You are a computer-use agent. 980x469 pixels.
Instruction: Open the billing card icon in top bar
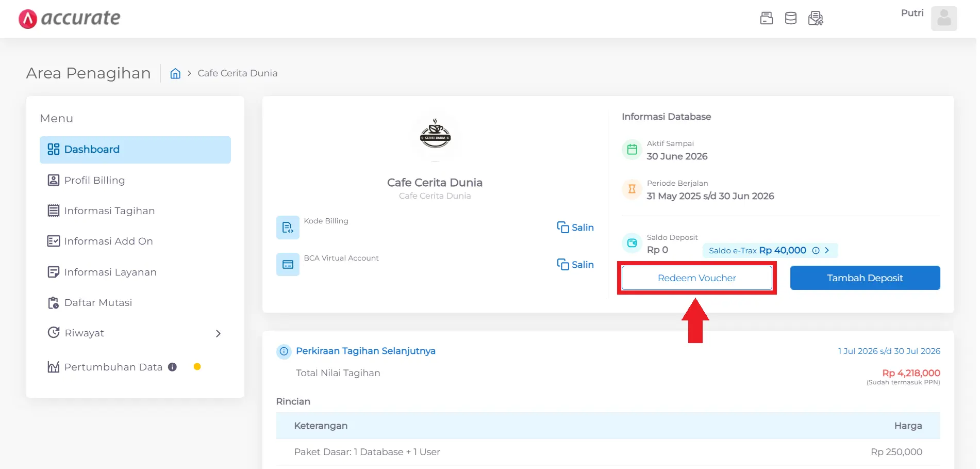point(766,19)
